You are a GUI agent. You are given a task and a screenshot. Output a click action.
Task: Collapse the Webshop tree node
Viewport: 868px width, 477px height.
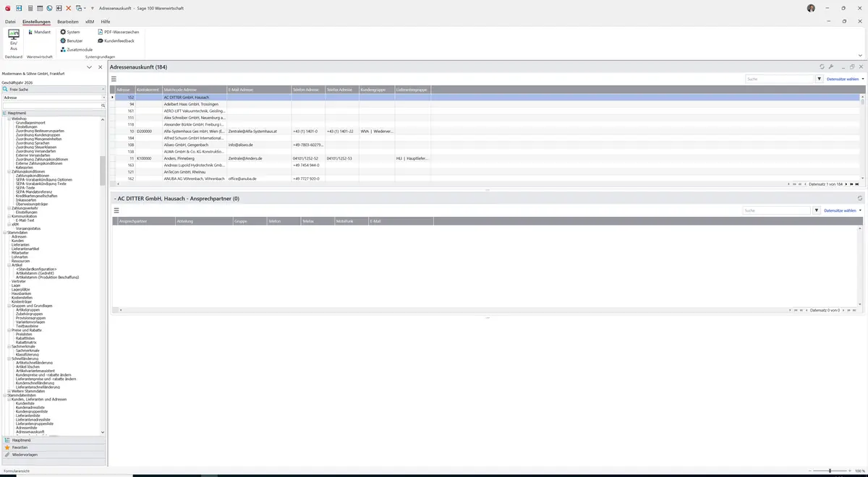[9, 118]
